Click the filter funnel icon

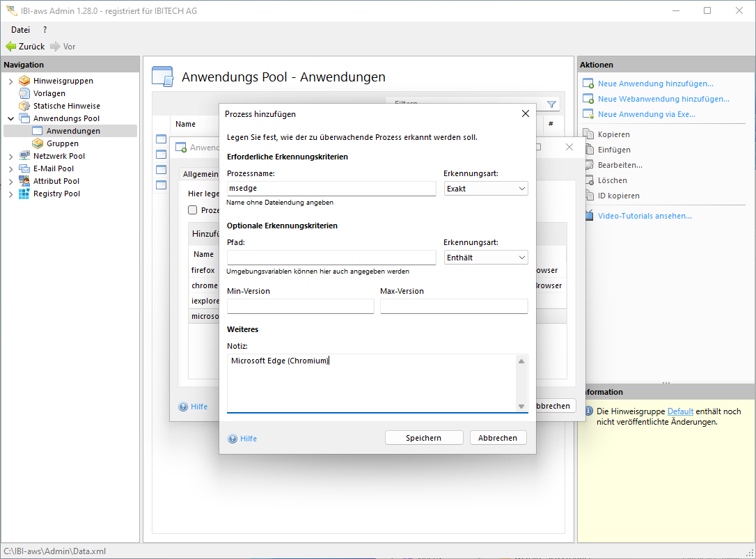click(x=551, y=104)
